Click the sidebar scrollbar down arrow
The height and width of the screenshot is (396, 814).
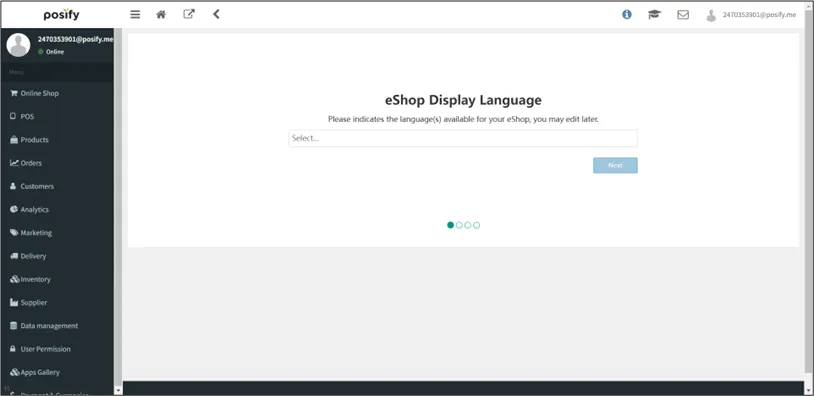tap(118, 390)
